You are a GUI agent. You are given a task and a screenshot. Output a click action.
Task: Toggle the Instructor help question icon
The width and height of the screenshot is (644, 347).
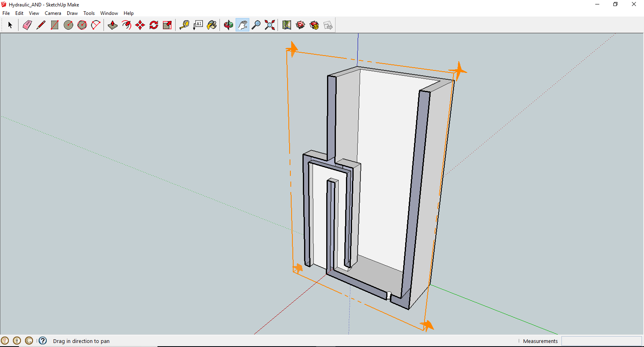click(43, 341)
